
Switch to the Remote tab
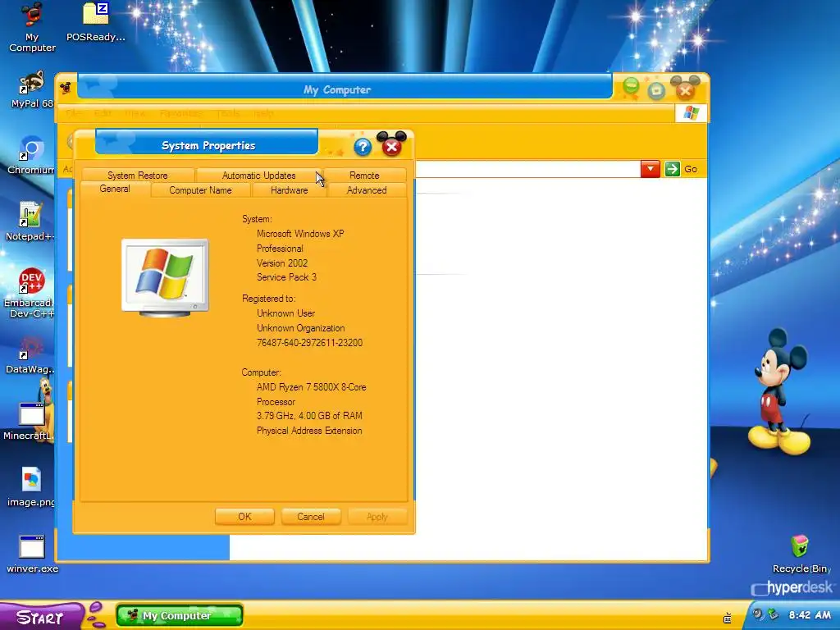(x=364, y=176)
